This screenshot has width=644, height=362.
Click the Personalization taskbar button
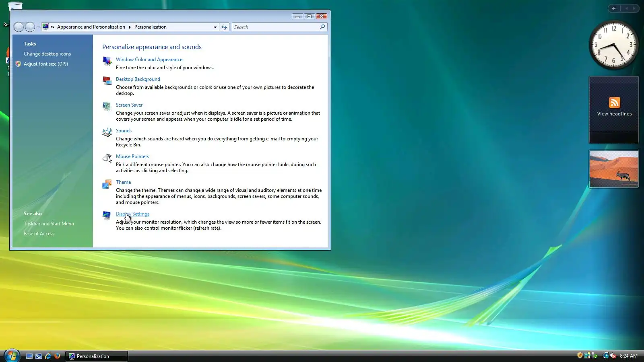coord(97,356)
